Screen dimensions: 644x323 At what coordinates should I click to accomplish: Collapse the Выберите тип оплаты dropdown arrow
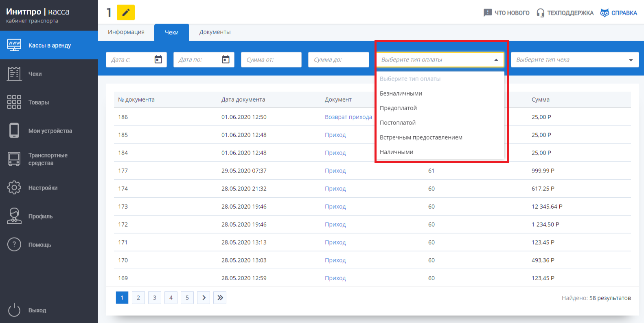click(x=496, y=60)
